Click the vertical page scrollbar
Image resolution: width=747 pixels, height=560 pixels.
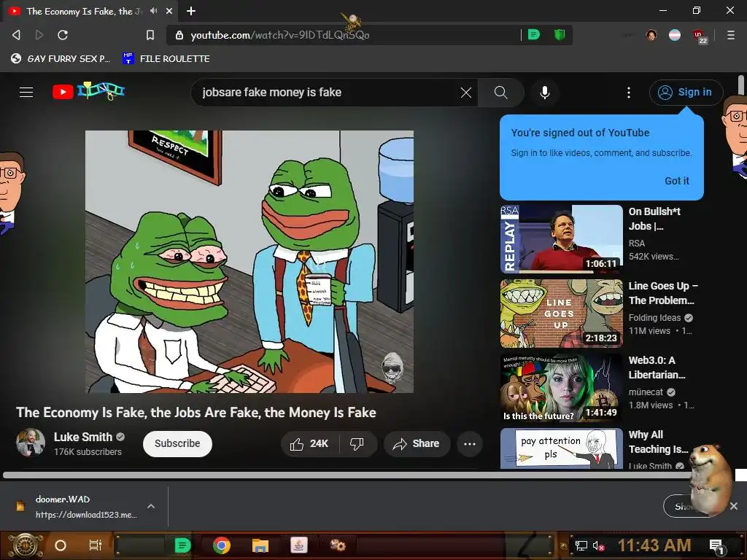pos(741,86)
